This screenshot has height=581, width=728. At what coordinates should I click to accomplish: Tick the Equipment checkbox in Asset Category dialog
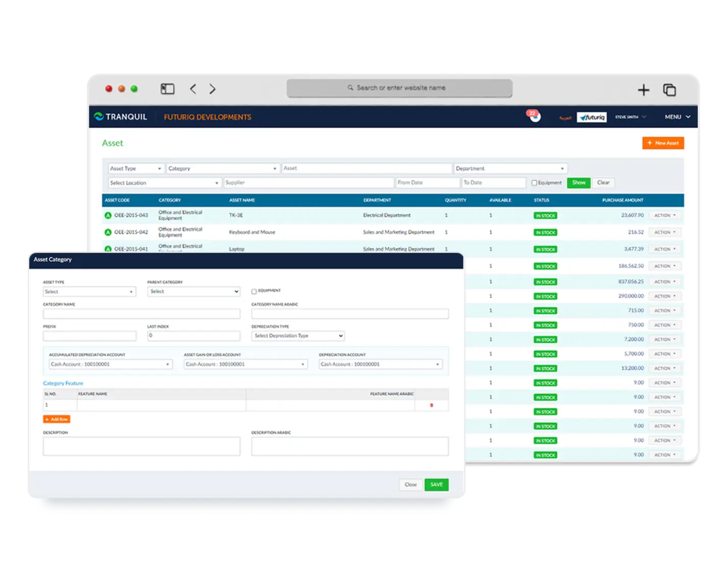(254, 292)
